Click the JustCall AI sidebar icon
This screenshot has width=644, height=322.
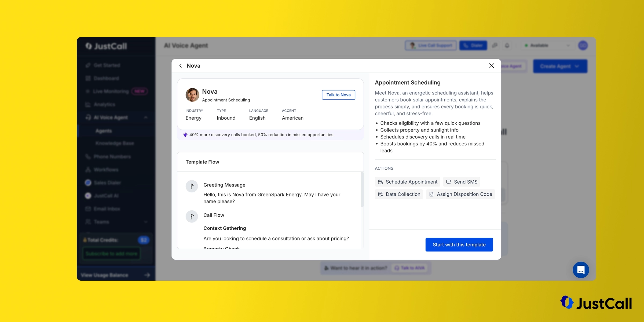88,196
